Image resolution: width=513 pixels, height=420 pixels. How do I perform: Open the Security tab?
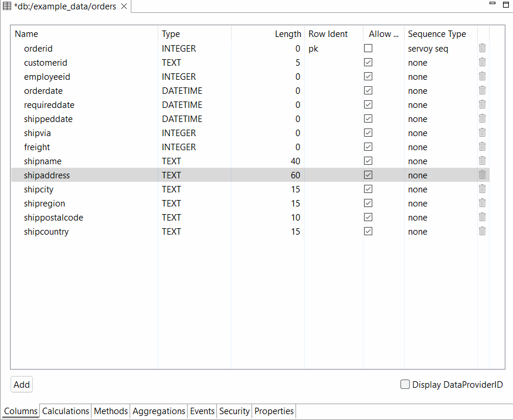pyautogui.click(x=235, y=411)
